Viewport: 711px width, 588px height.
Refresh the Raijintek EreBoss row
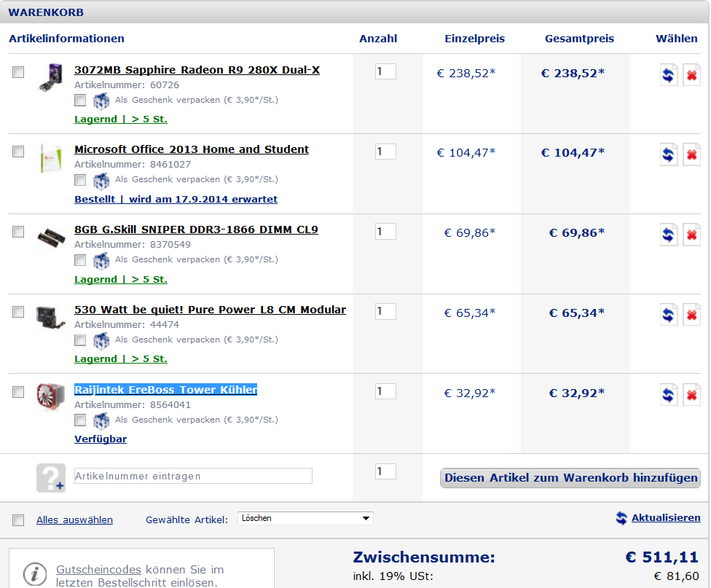tap(668, 395)
